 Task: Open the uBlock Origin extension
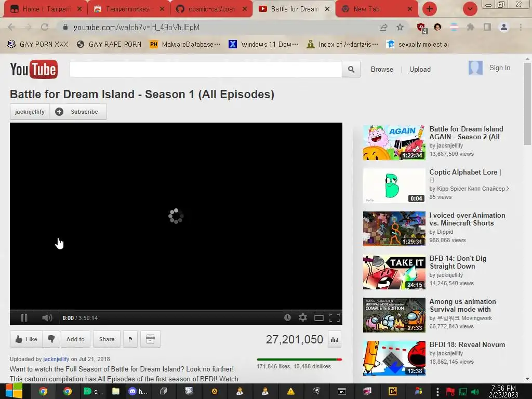(422, 28)
